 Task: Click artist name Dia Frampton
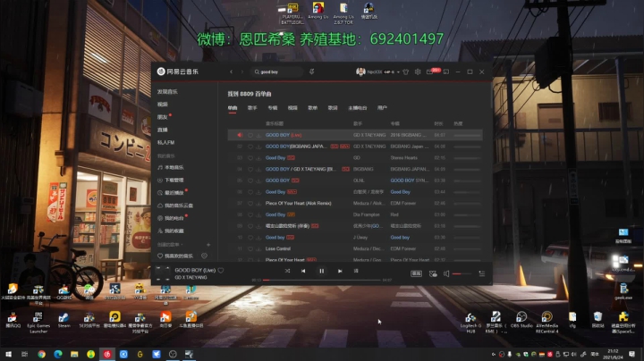(x=368, y=215)
